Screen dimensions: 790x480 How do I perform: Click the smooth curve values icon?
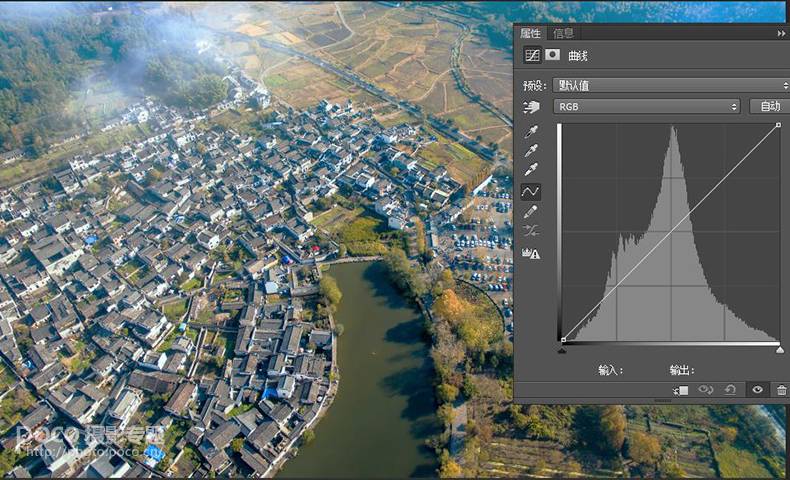click(x=531, y=231)
